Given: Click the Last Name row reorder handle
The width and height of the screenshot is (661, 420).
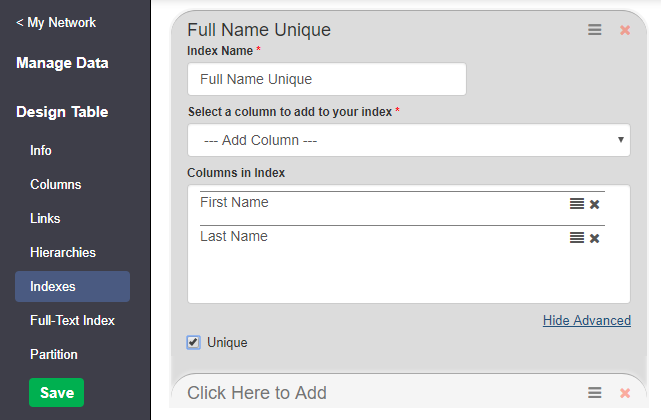Looking at the screenshot, I should tap(577, 238).
